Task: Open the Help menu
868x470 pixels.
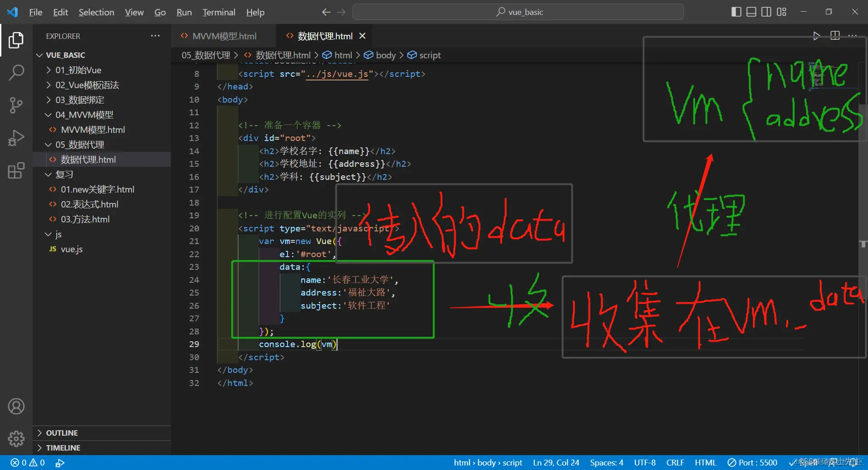Action: (255, 12)
